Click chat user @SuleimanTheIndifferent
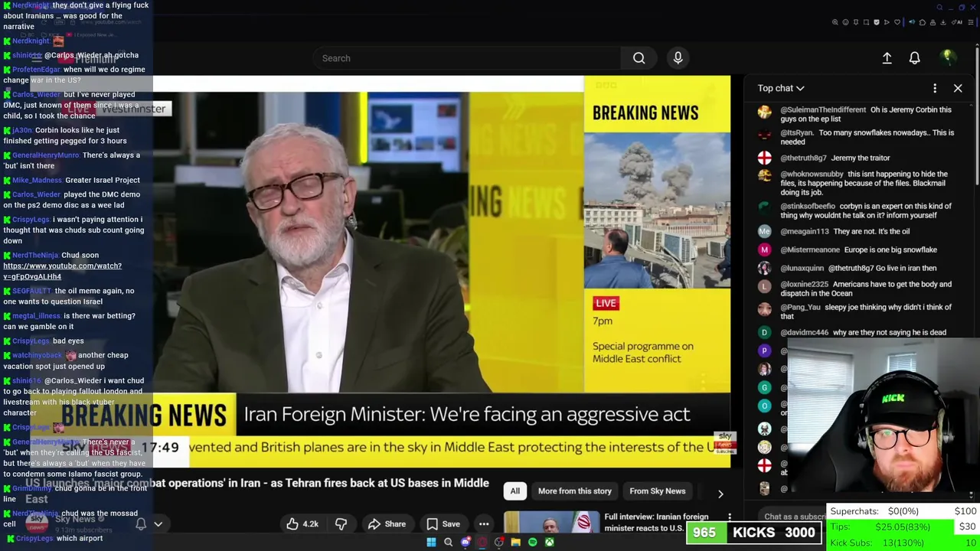Image resolution: width=980 pixels, height=551 pixels. tap(823, 109)
